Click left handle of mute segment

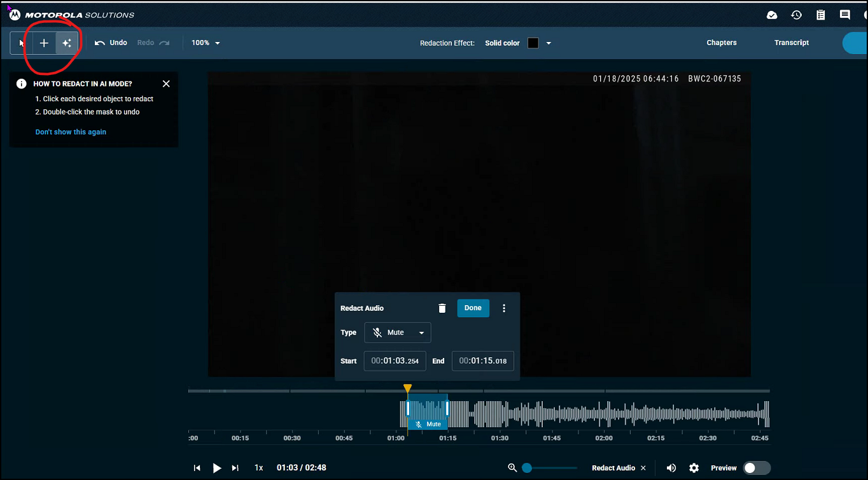(409, 409)
